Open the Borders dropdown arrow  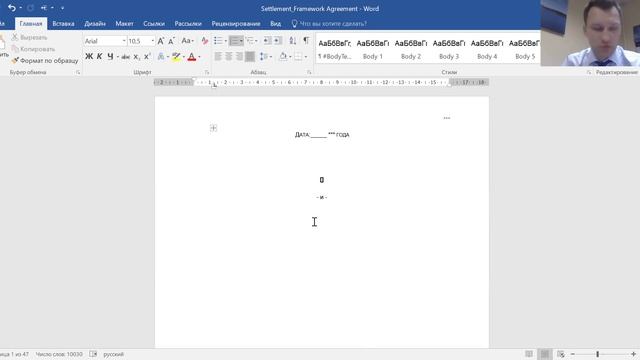pyautogui.click(x=306, y=57)
